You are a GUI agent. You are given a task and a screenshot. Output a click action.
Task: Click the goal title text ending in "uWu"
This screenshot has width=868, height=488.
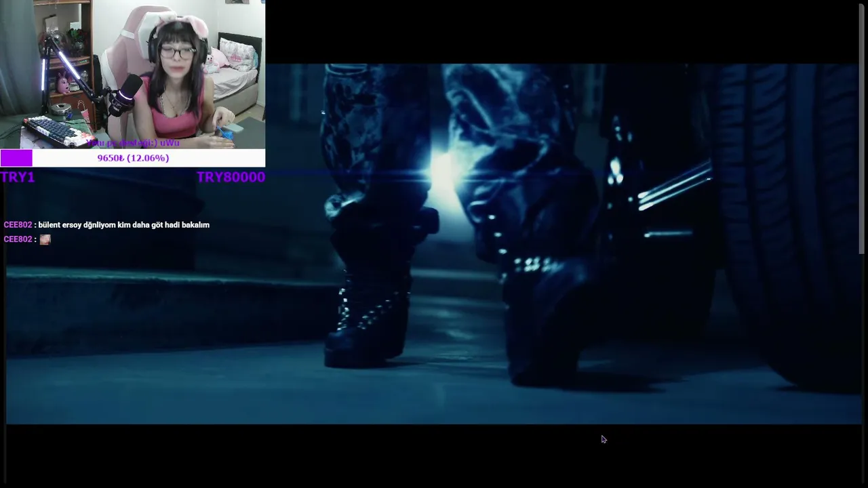[133, 143]
